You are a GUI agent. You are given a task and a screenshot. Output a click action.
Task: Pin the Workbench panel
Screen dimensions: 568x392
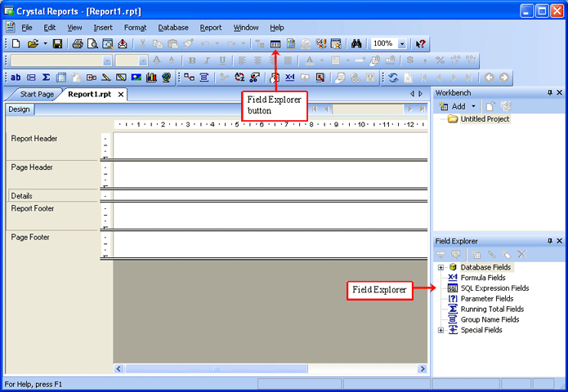[549, 93]
